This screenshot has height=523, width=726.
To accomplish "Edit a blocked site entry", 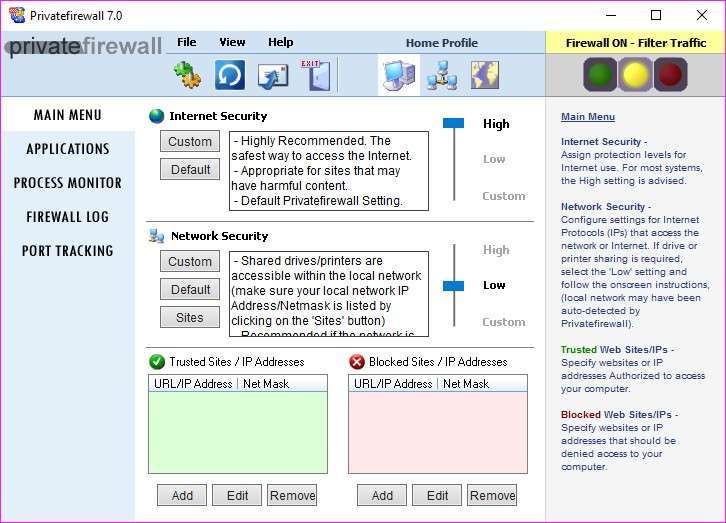I will click(437, 496).
